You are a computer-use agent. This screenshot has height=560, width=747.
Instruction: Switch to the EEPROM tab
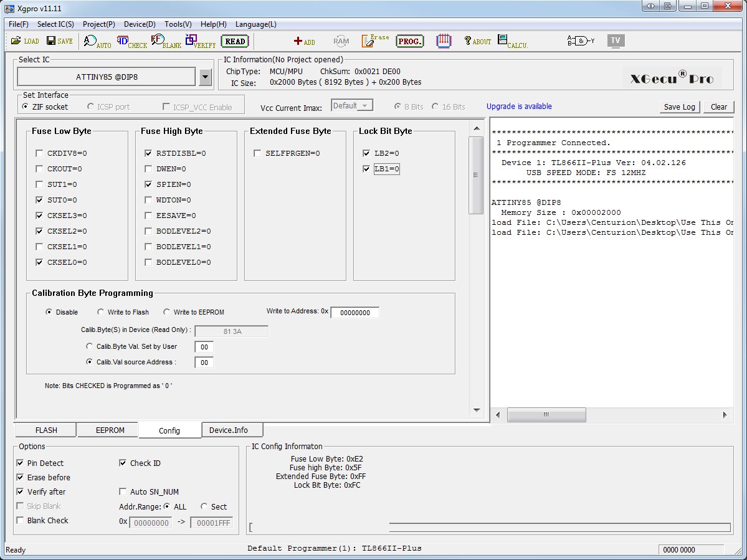point(110,430)
